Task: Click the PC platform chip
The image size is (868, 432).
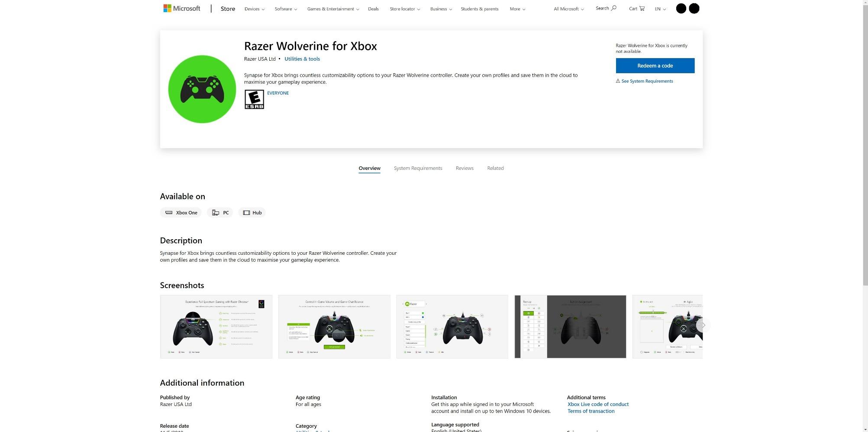Action: coord(220,212)
